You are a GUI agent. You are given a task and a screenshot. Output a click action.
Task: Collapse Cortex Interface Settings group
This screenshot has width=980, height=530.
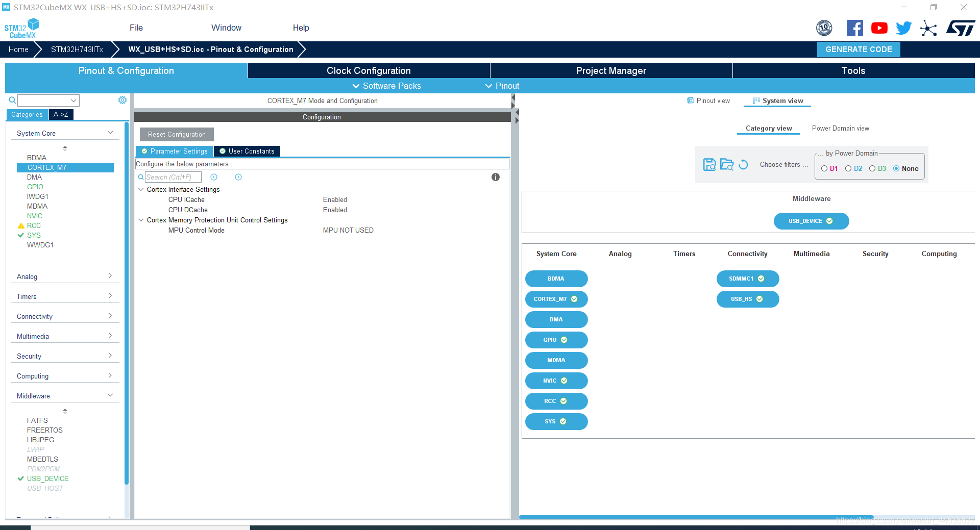click(x=141, y=189)
